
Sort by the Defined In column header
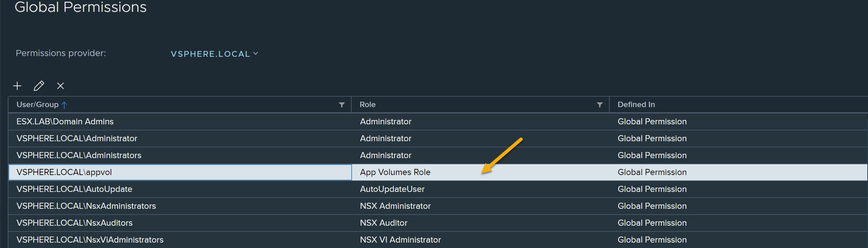click(636, 104)
